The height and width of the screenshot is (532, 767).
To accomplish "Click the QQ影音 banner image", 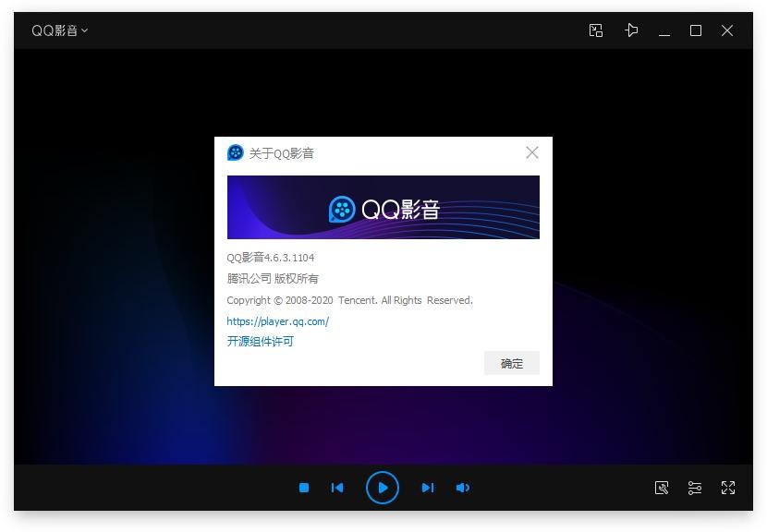I will coord(383,207).
